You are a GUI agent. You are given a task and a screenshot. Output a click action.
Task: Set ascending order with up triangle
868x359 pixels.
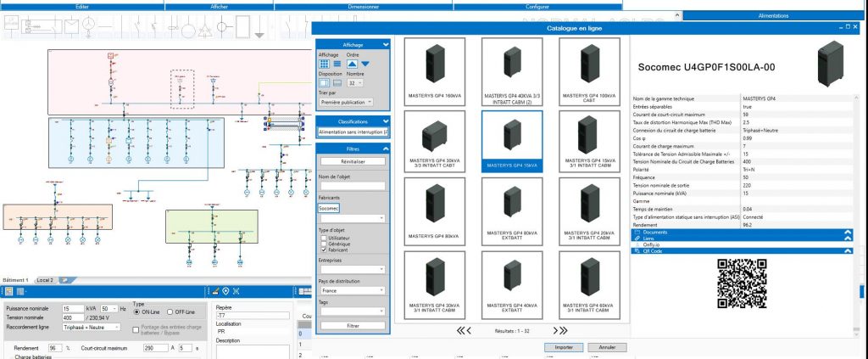point(352,64)
